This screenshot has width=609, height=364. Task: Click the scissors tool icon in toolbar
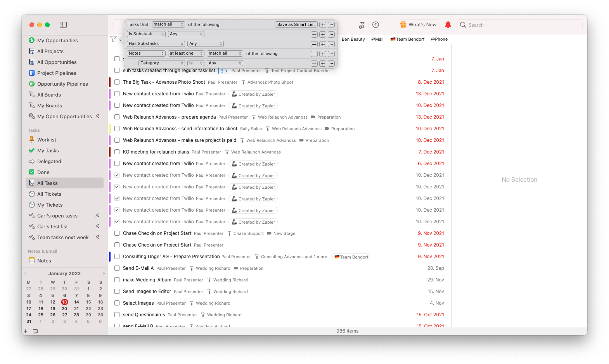[x=362, y=25]
